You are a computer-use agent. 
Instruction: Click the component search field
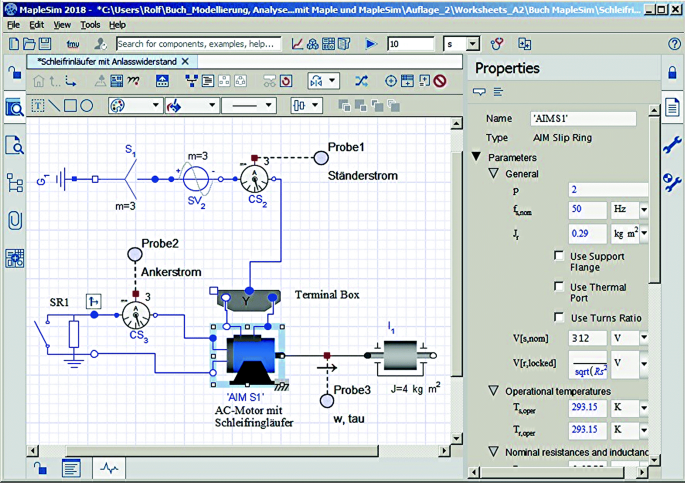click(x=198, y=44)
